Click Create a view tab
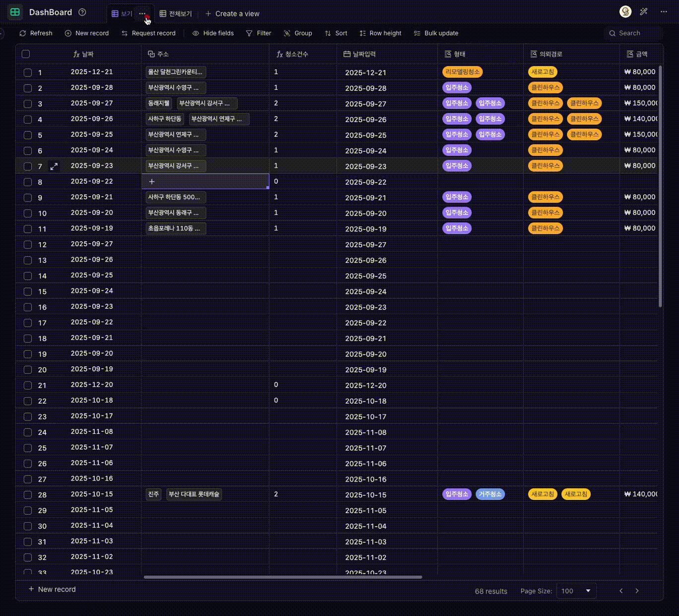 pos(232,14)
